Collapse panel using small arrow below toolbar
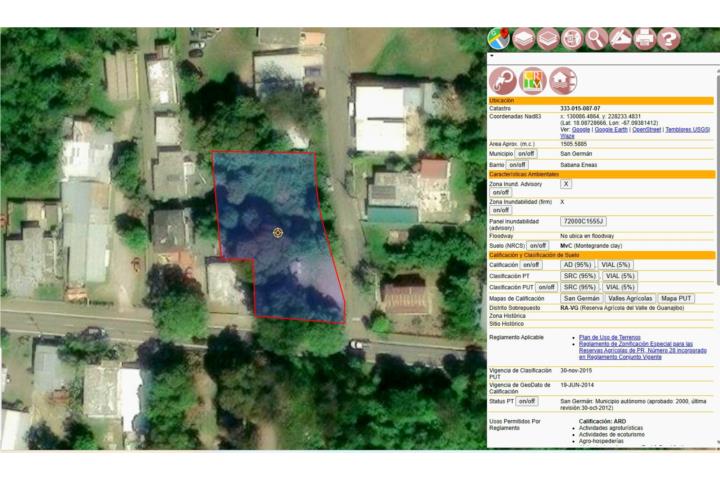This screenshot has height=480, width=720. [x=491, y=57]
